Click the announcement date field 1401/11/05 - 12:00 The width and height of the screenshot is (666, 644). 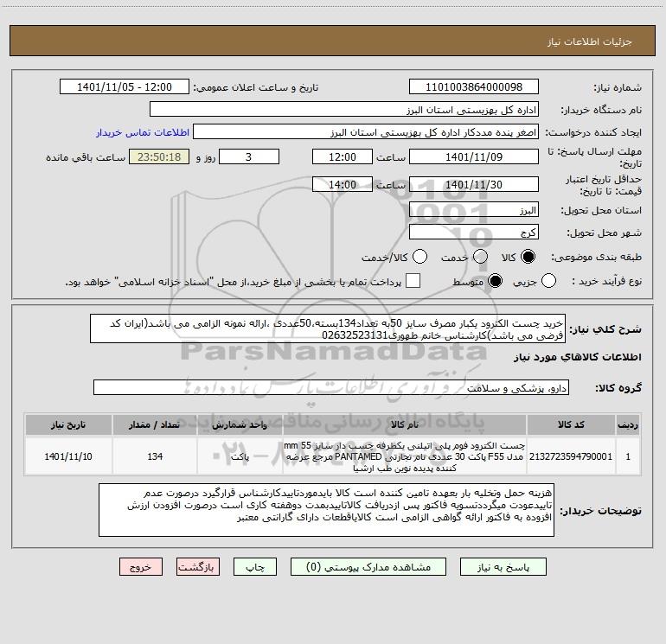coord(125,87)
